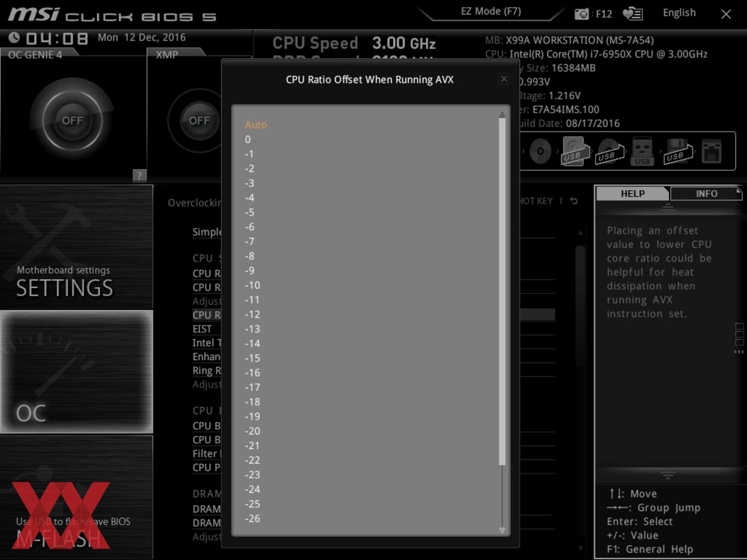Viewport: 747px width, 560px height.
Task: Pick the -4 ratio offset
Action: [x=249, y=198]
